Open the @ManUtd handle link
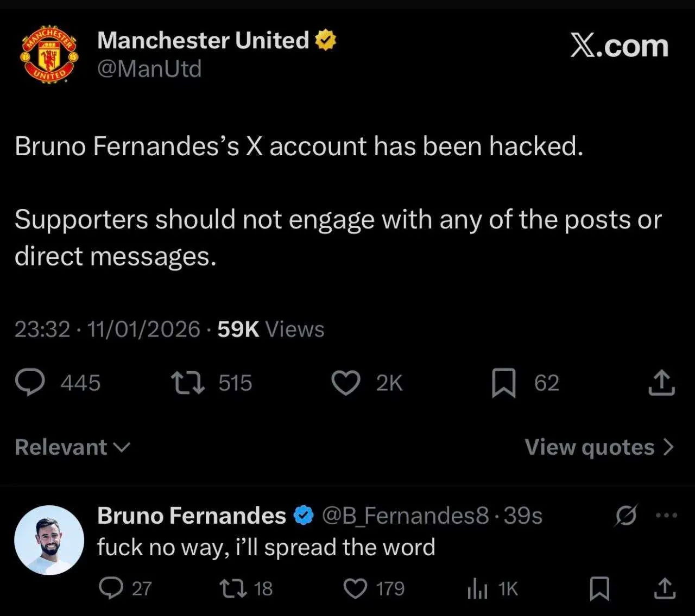 149,69
